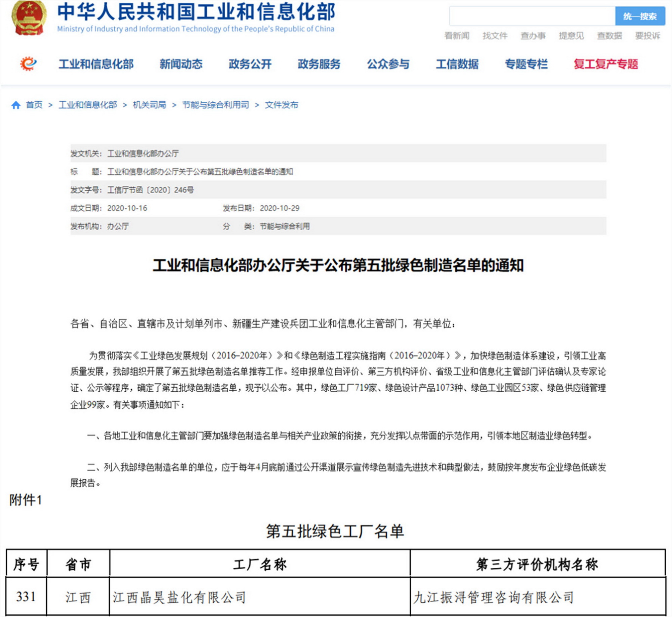Click document number 工信厅节函〔2020〕246号
This screenshot has height=617, width=672.
150,190
